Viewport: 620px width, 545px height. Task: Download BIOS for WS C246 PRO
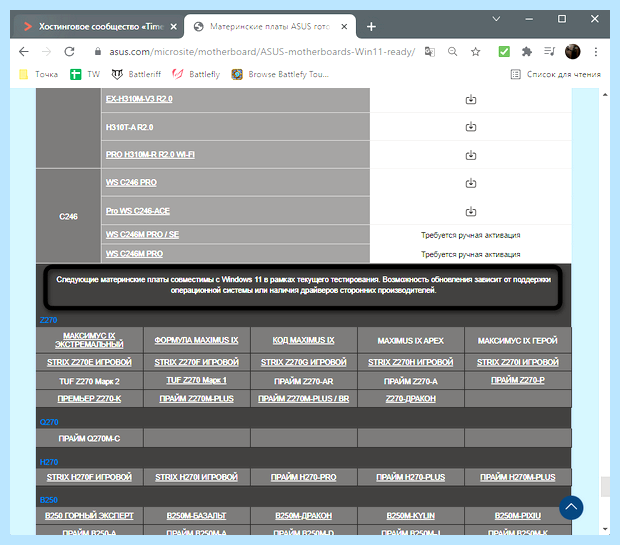click(x=471, y=183)
